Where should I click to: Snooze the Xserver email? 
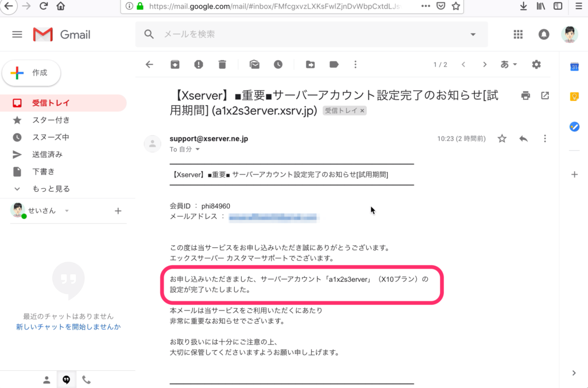pos(278,64)
